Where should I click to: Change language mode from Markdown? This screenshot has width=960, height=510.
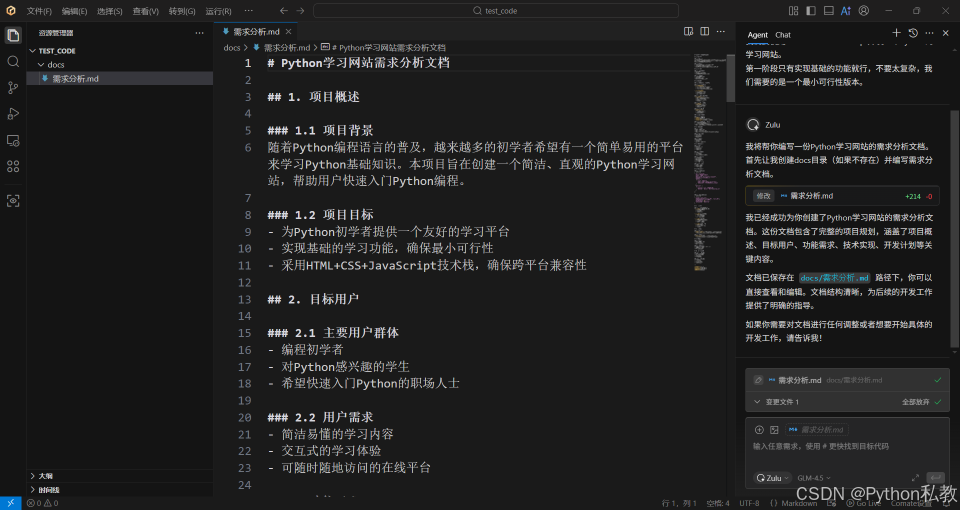(x=799, y=503)
